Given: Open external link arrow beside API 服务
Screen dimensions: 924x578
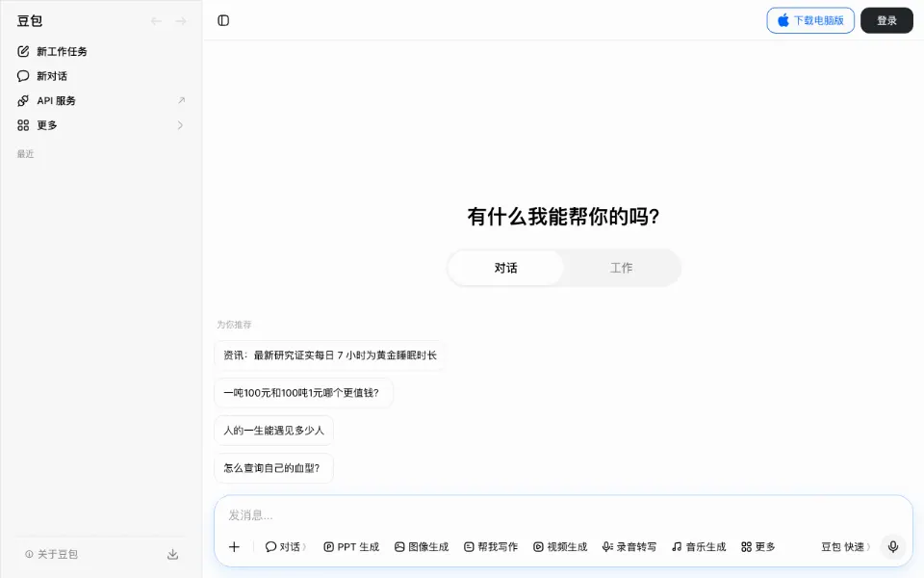Looking at the screenshot, I should 182,100.
